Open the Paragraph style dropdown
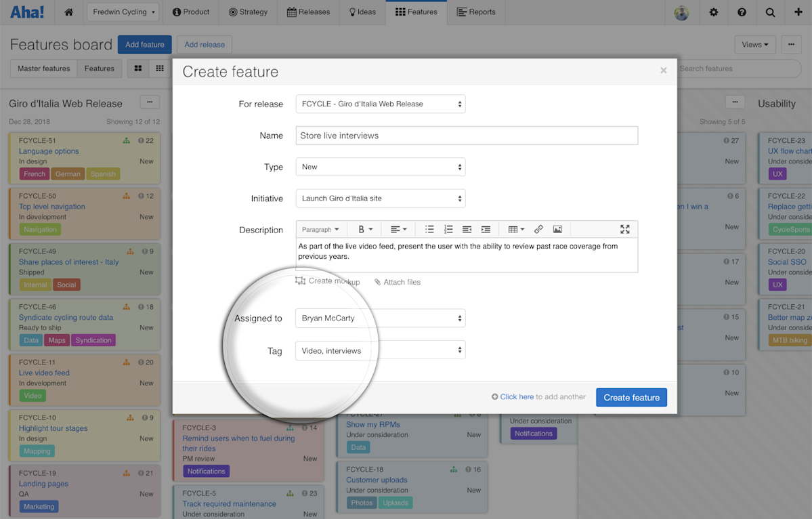The height and width of the screenshot is (519, 812). click(x=320, y=229)
